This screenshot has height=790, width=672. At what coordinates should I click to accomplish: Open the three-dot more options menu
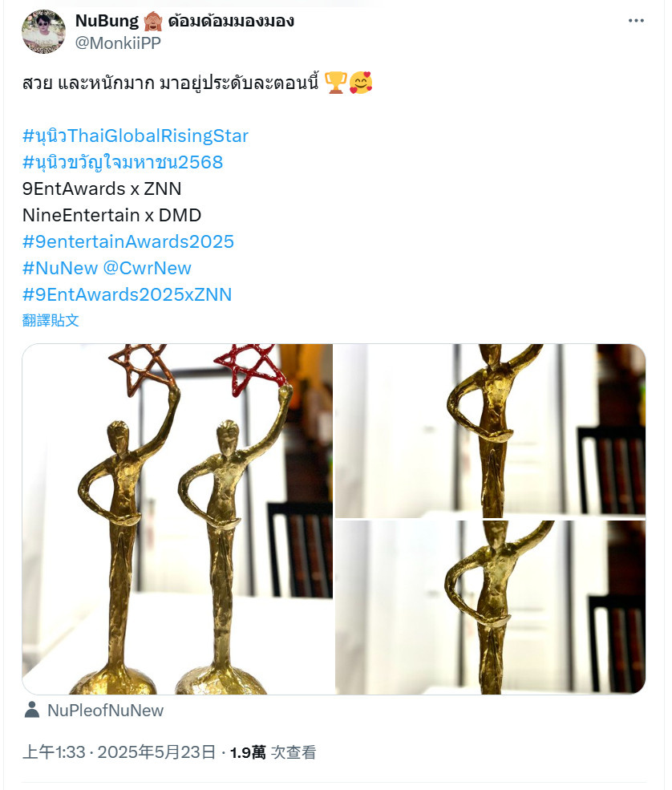click(636, 21)
